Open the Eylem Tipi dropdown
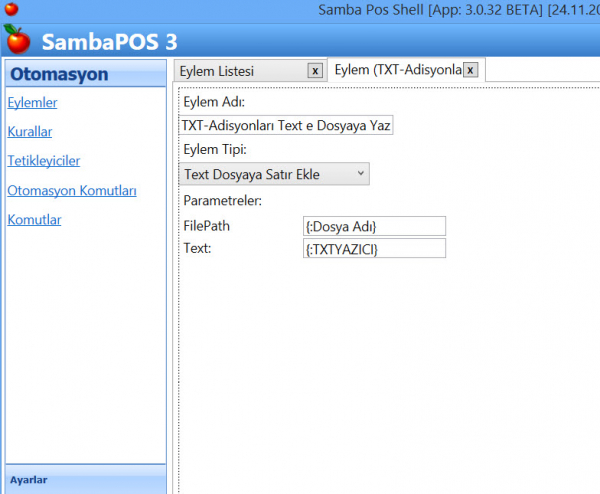This screenshot has width=600, height=494. 276,174
